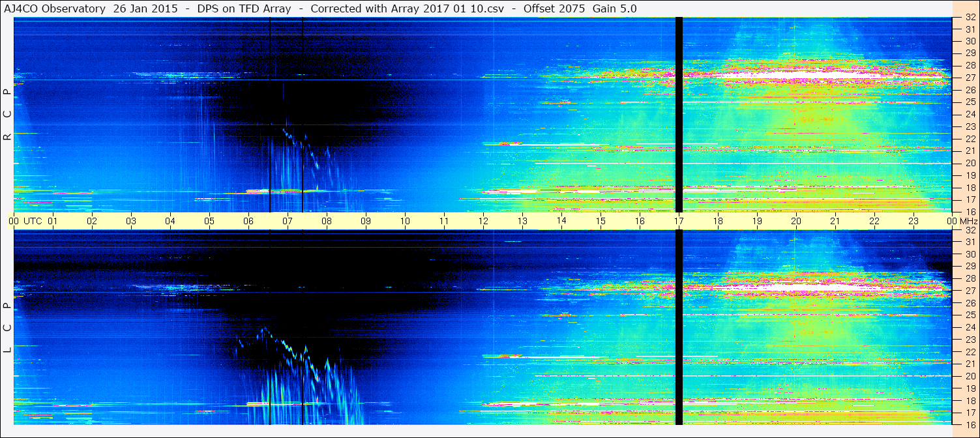Select the 19 UTC hour label
Screen dimensions: 980x438
point(757,221)
